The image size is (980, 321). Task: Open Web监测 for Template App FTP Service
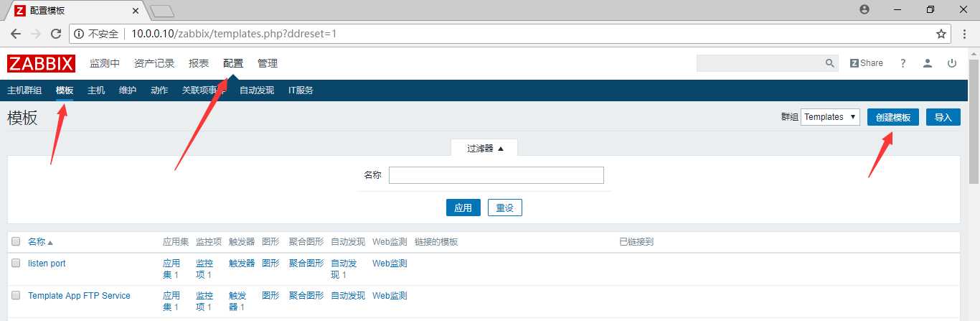pyautogui.click(x=390, y=295)
